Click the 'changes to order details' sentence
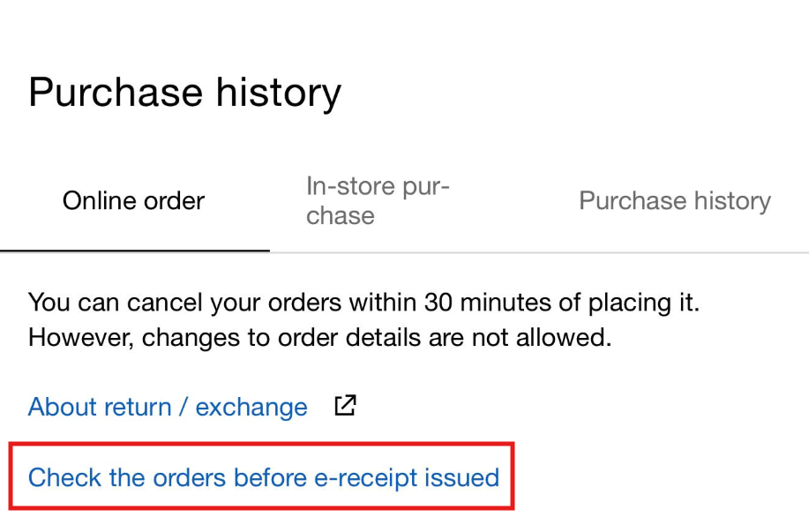This screenshot has height=532, width=809. coord(319,338)
